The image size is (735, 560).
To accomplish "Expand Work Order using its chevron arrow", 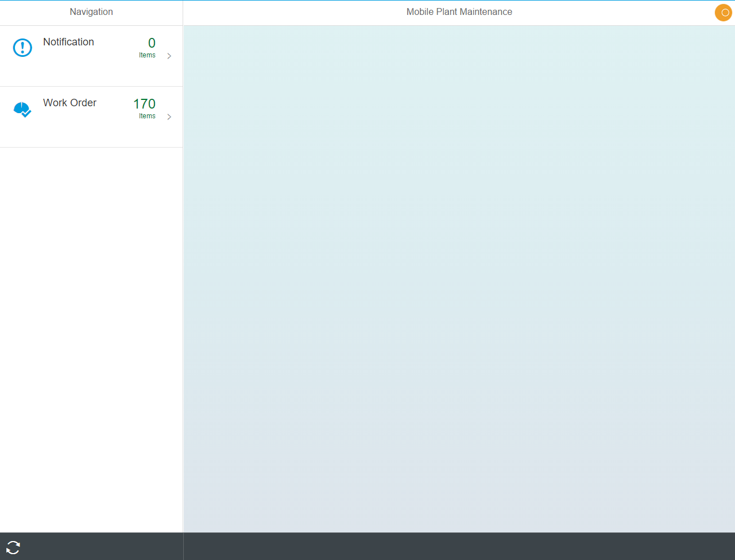I will 169,117.
